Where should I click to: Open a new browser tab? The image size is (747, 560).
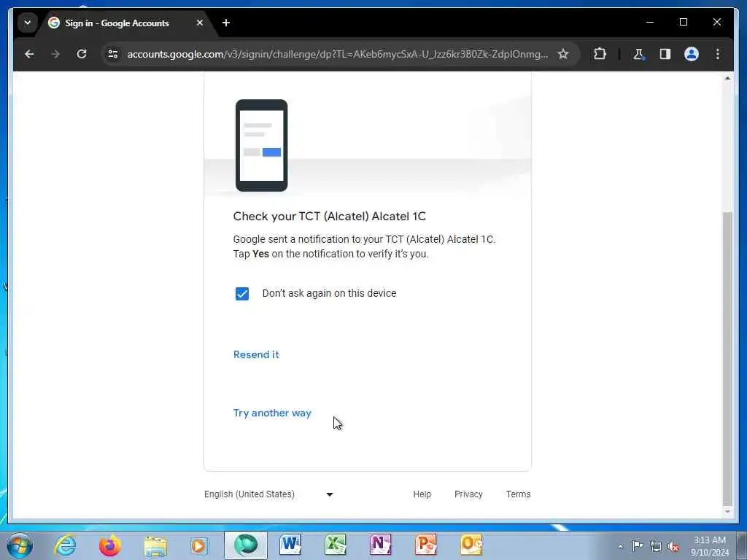(x=226, y=23)
